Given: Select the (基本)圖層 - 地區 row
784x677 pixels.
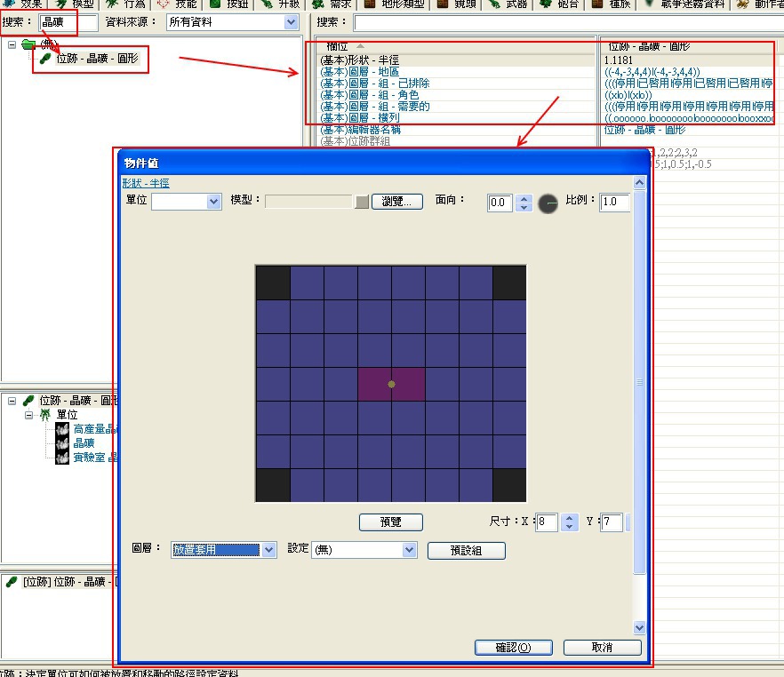Looking at the screenshot, I should 456,71.
